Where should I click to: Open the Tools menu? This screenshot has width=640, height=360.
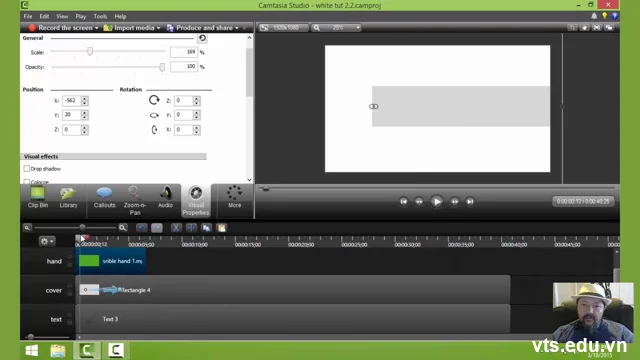tap(100, 16)
